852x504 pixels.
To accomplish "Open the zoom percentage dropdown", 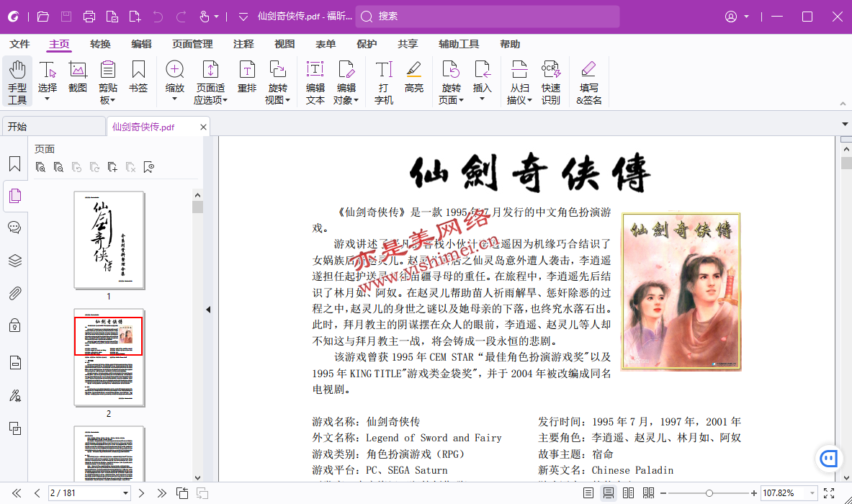I will [812, 493].
